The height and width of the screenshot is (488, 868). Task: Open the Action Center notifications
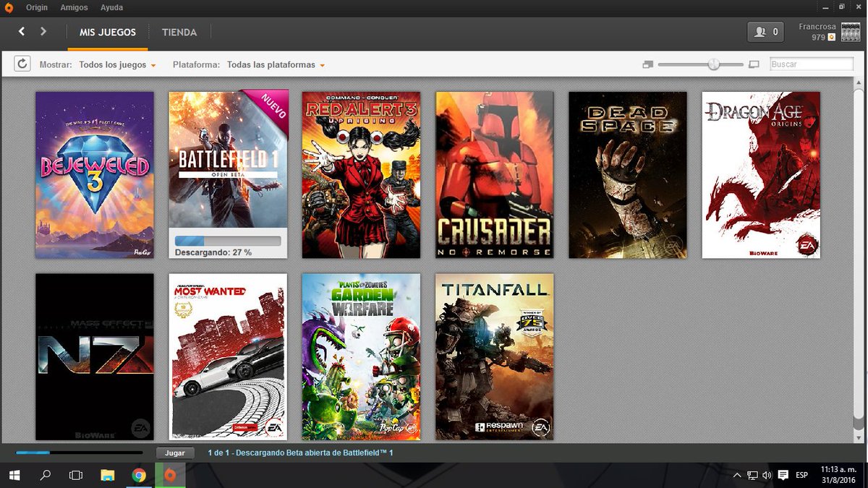click(783, 475)
